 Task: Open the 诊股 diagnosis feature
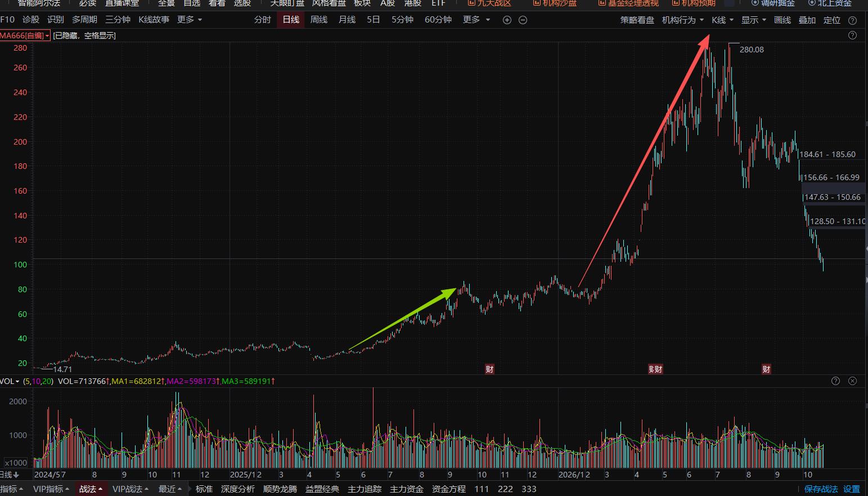31,20
